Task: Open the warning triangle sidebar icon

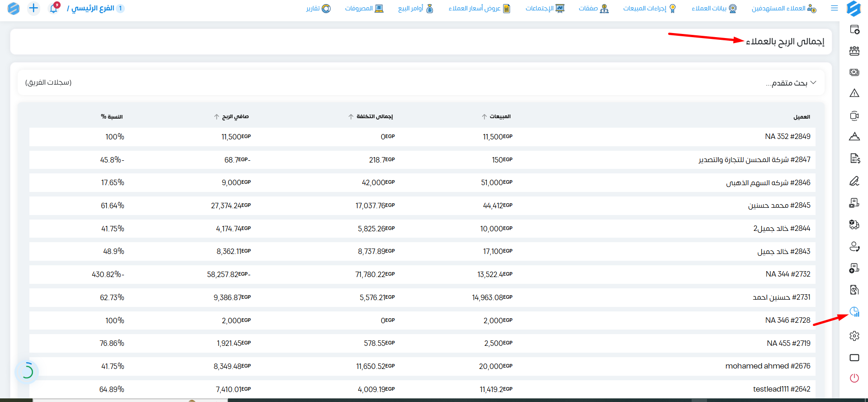Action: (x=854, y=93)
